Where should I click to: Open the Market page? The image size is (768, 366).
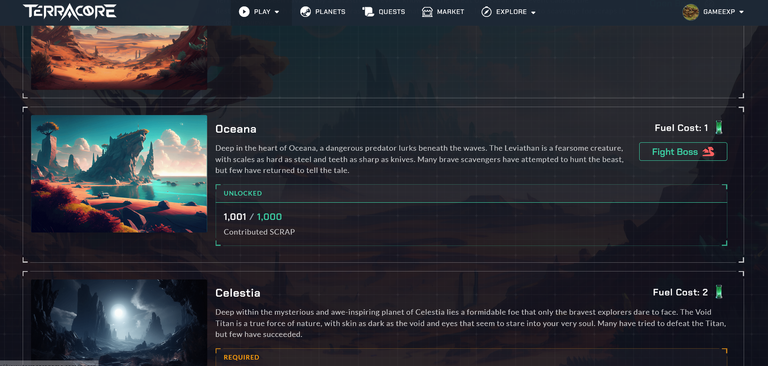[x=443, y=12]
